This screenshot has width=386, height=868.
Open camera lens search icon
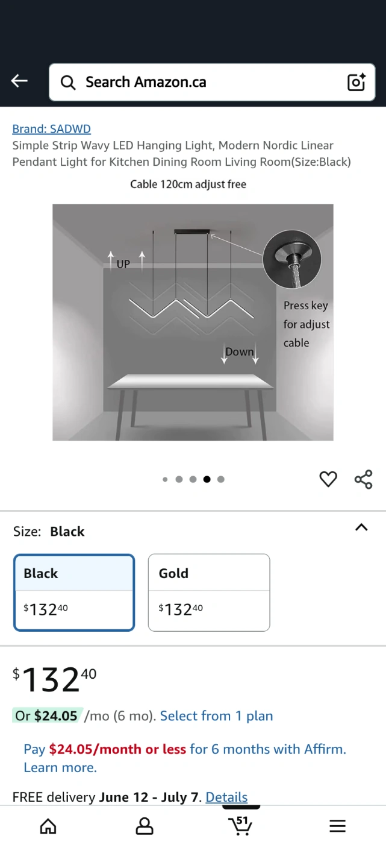(x=356, y=82)
